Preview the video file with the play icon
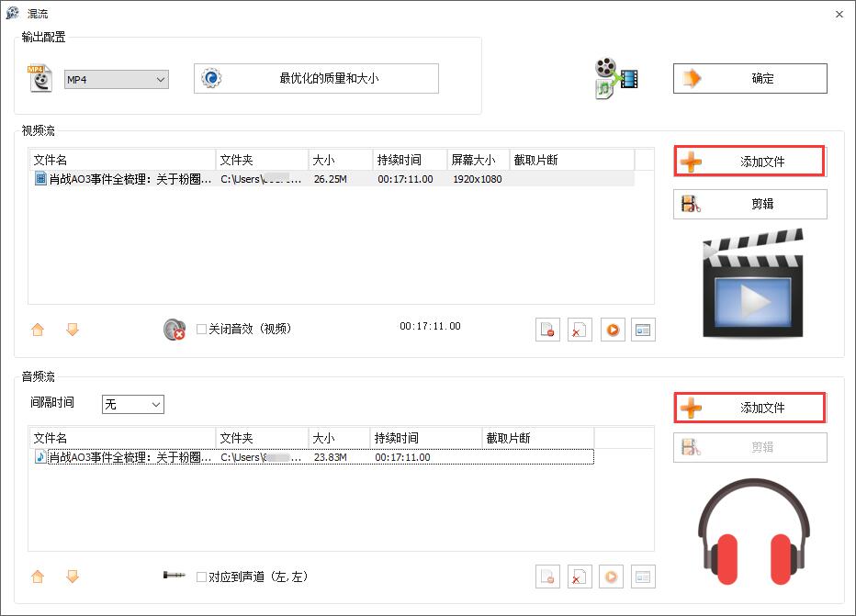The width and height of the screenshot is (856, 616). click(612, 329)
